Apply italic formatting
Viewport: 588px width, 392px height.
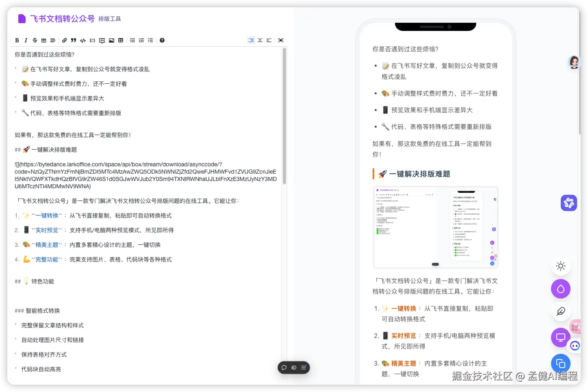[x=26, y=40]
